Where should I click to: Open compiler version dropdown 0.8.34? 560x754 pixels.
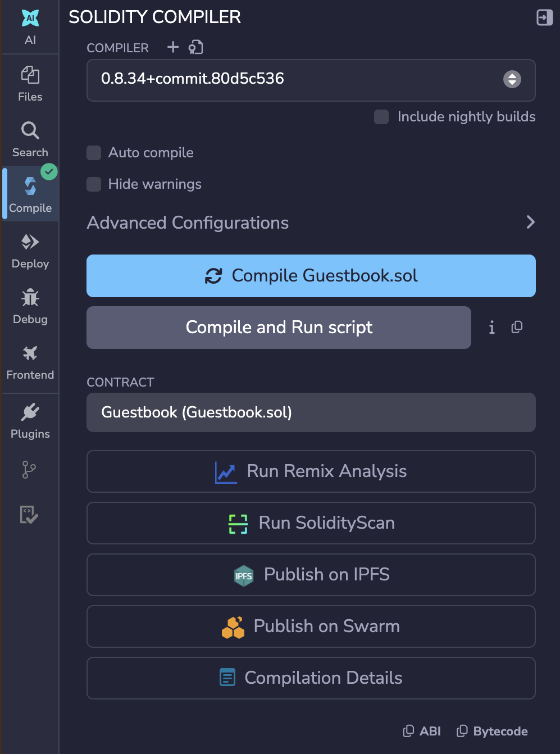pos(311,80)
